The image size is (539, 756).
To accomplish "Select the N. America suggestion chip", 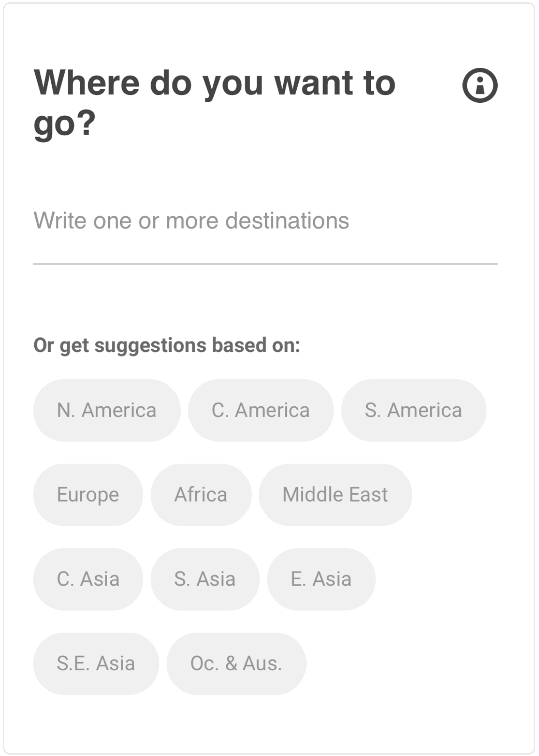I will (107, 410).
